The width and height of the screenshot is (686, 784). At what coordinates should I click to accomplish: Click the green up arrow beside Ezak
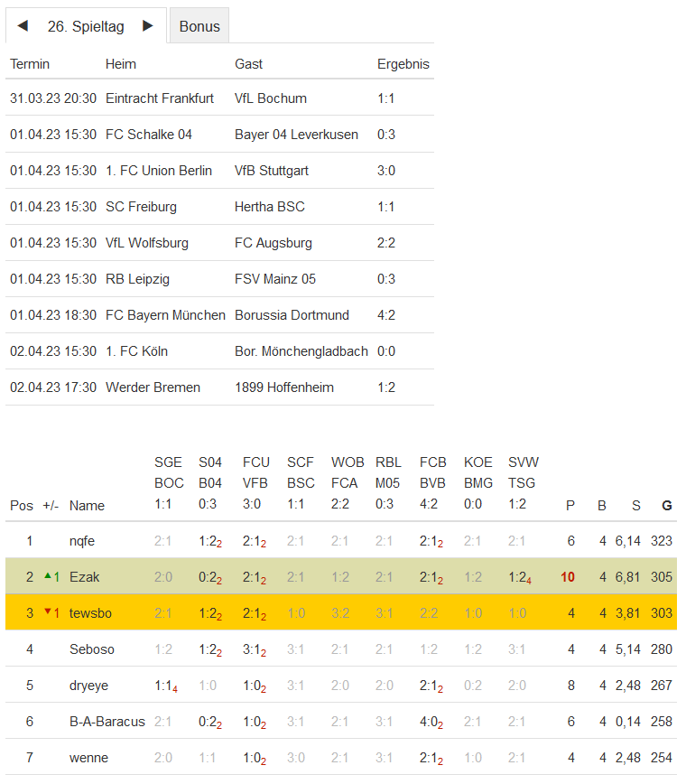pos(48,575)
